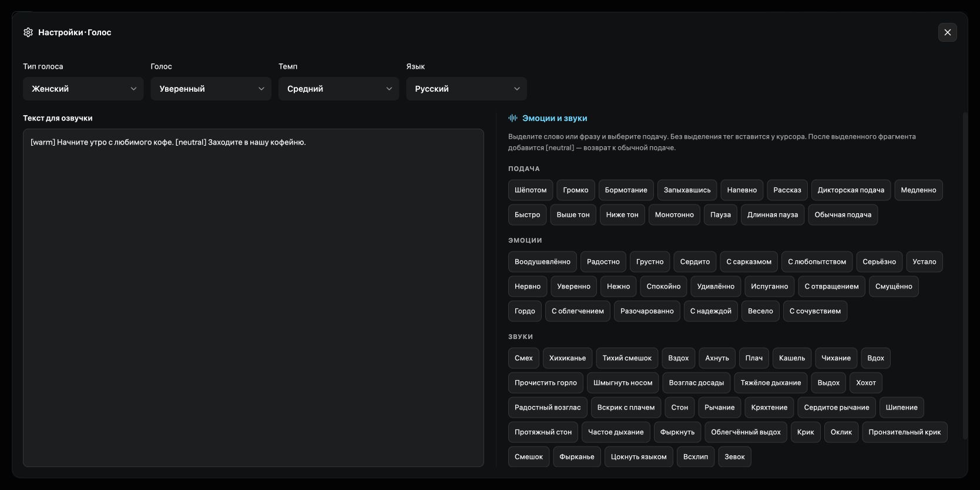The width and height of the screenshot is (980, 490).
Task: Select the С любопытством emotion tag
Action: point(817,261)
